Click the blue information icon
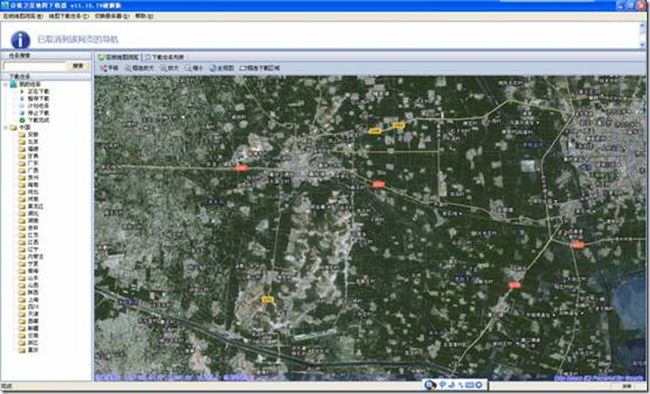This screenshot has width=650, height=394. (x=20, y=40)
